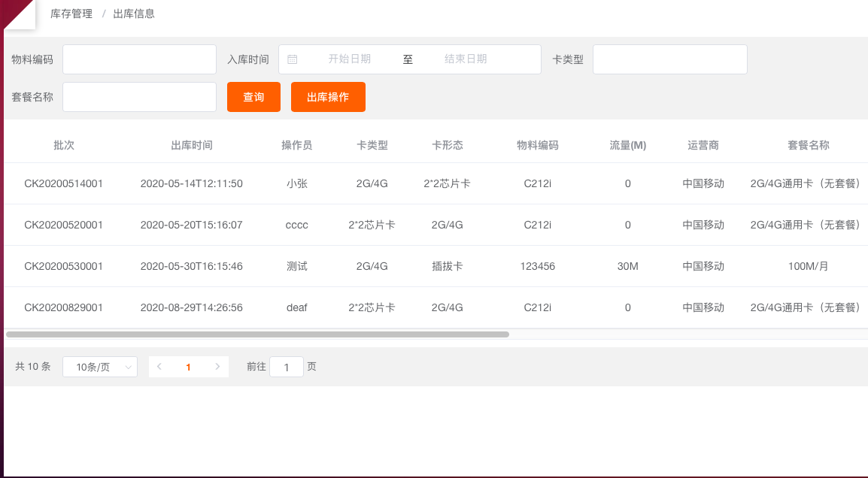This screenshot has width=868, height=478.
Task: Click the 套餐名称 input field
Action: [x=139, y=97]
